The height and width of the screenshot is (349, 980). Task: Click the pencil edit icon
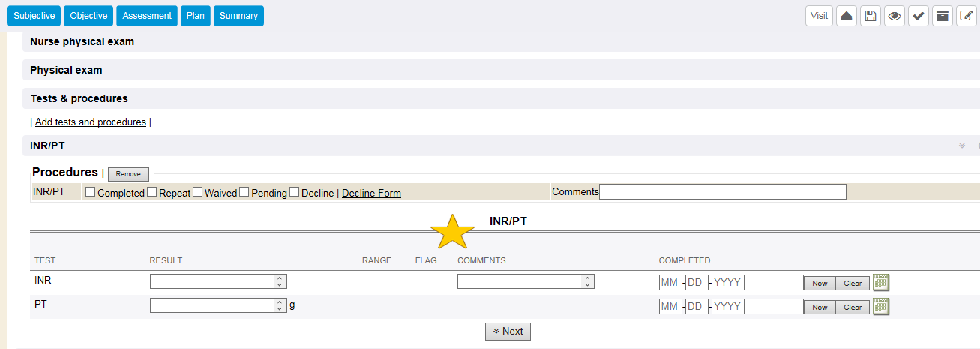(x=967, y=16)
